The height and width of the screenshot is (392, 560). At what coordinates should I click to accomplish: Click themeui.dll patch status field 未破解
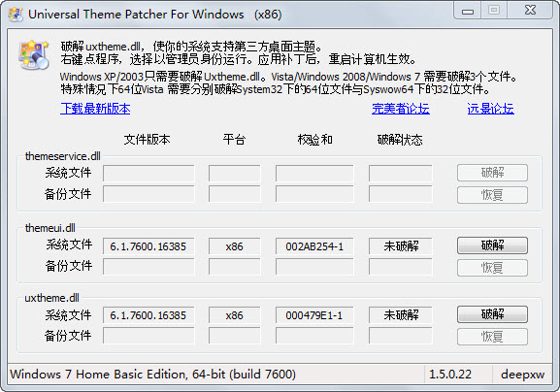coord(401,246)
